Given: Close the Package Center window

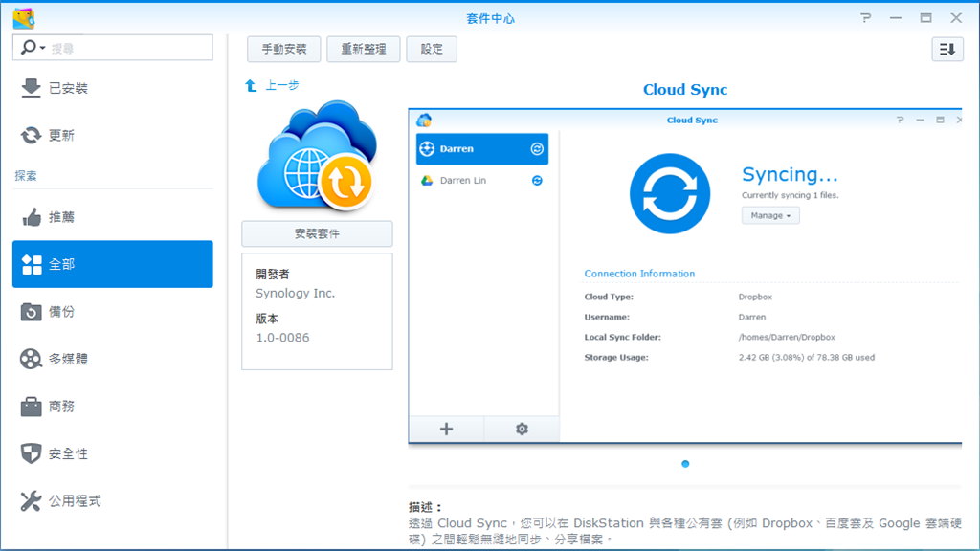Looking at the screenshot, I should 956,18.
